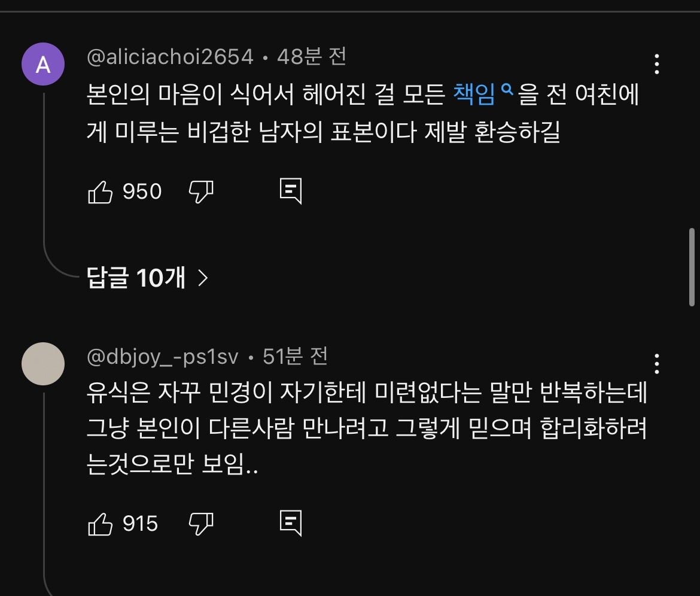Click the 51분 전 timestamp

click(296, 357)
